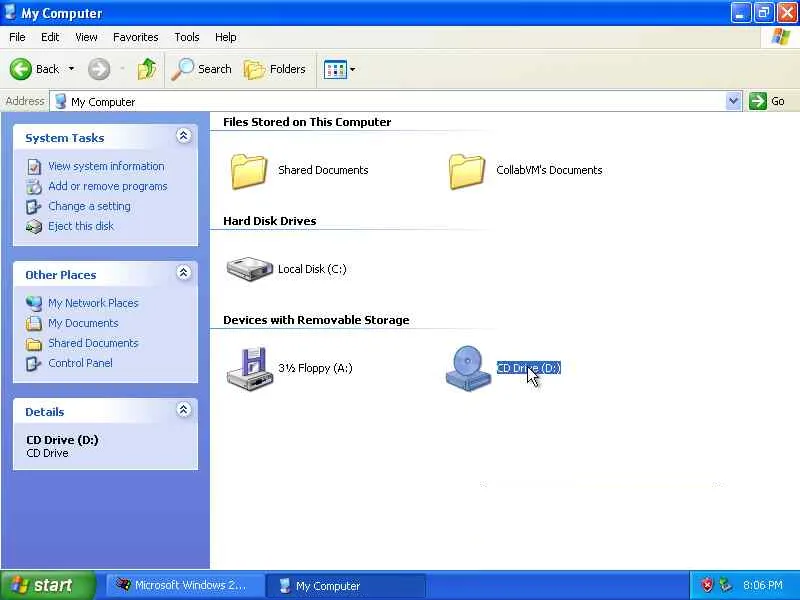Toggle the Folders pane
Viewport: 800px width, 600px height.
pos(275,69)
